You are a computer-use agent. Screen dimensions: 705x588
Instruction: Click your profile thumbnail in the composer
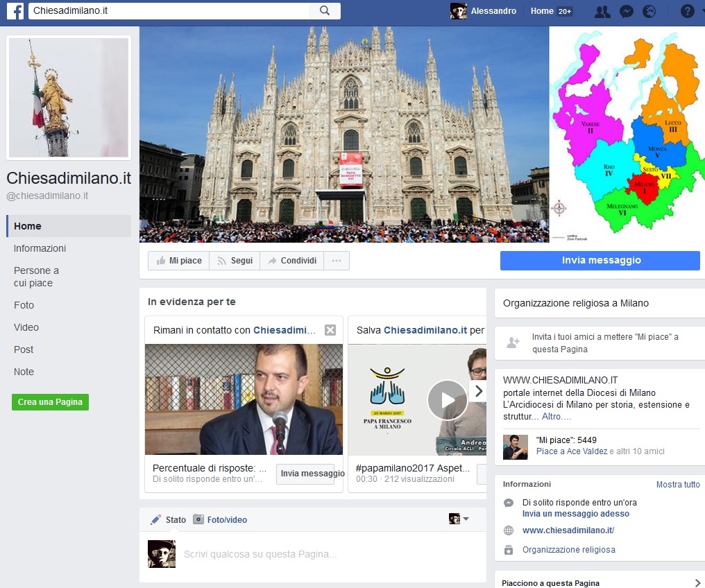(x=162, y=554)
